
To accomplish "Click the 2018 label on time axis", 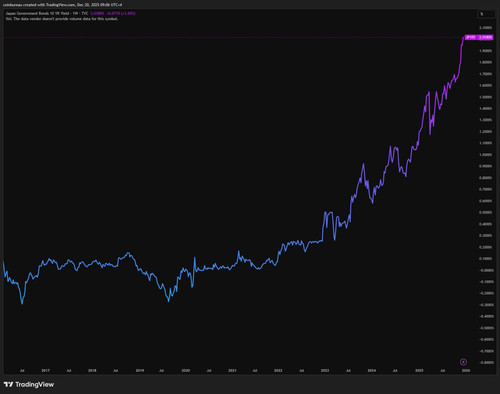I will 92,370.
